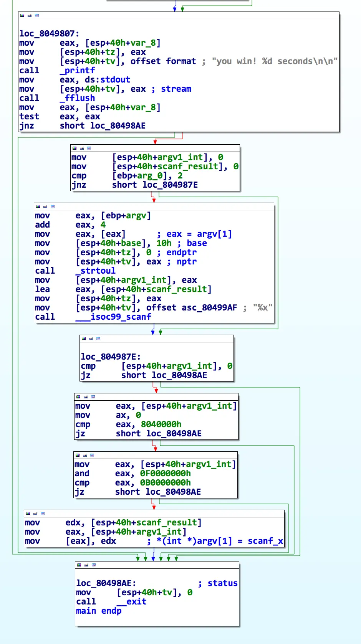Click the color icon on the 0F0000000h block header
The width and height of the screenshot is (361, 644).
tap(78, 455)
